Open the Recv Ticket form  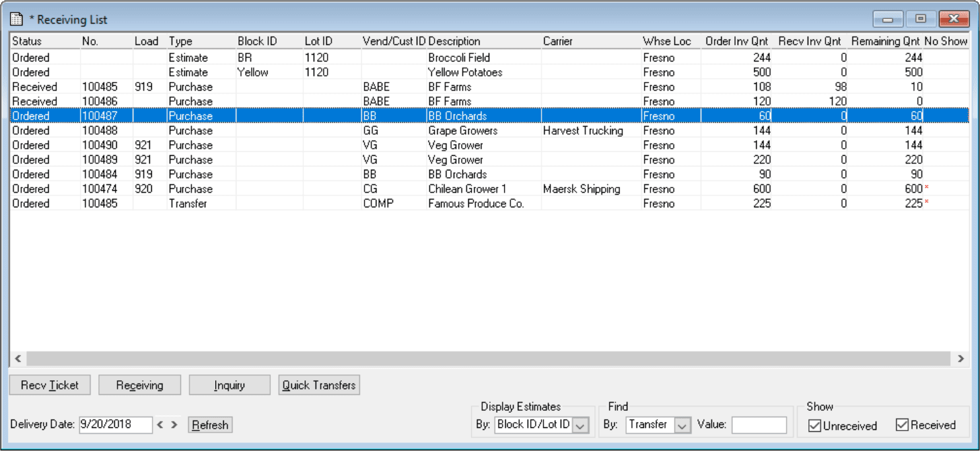[x=50, y=384]
